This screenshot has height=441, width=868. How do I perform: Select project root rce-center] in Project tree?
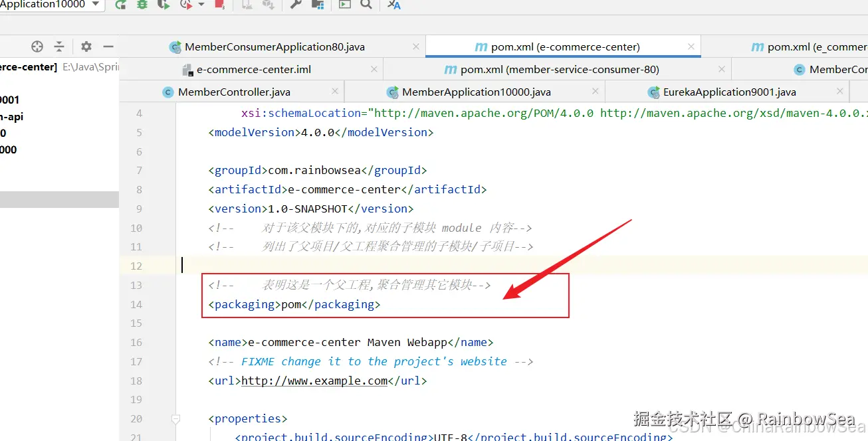click(28, 67)
